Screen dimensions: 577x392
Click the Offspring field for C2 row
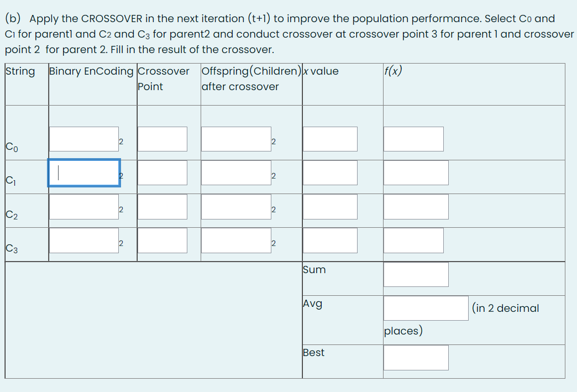(235, 207)
